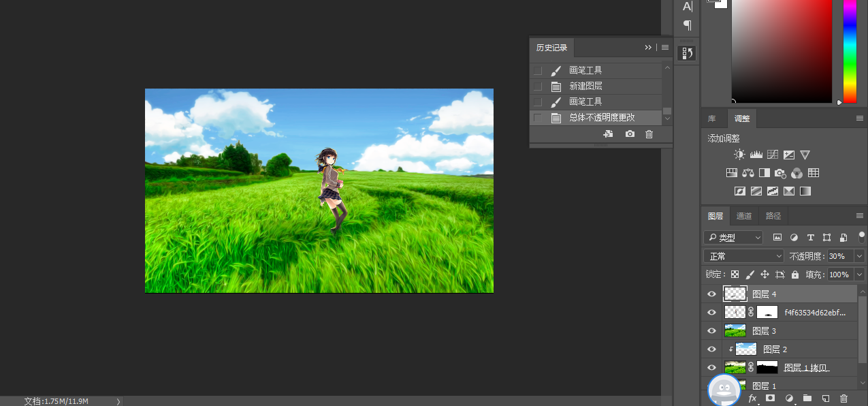Hide the f4f63534d62ebf layer
The height and width of the screenshot is (406, 868).
pos(712,313)
